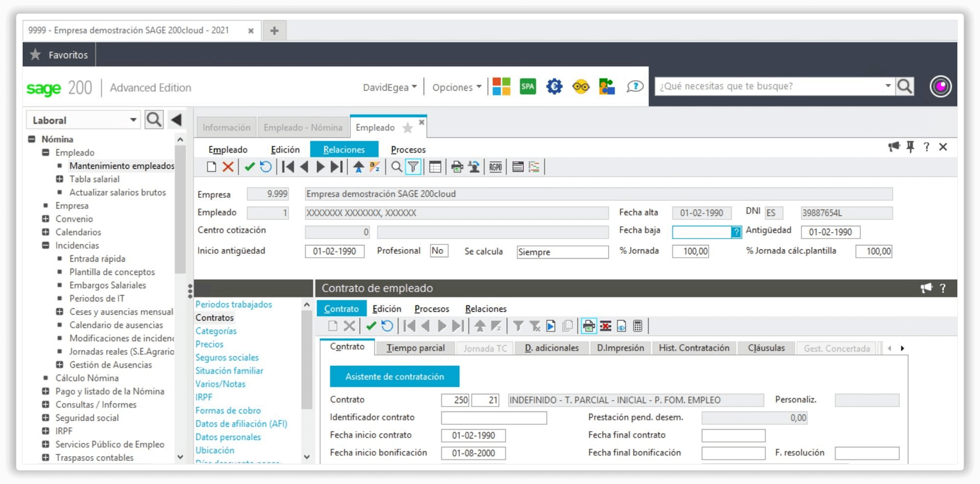Toggle the filter funnel in employee toolbar
The image size is (980, 484).
click(413, 167)
